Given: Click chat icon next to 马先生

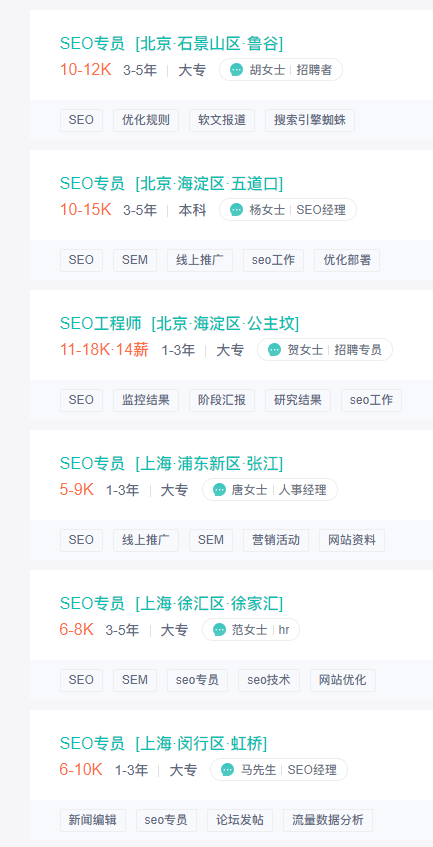Looking at the screenshot, I should coord(227,769).
